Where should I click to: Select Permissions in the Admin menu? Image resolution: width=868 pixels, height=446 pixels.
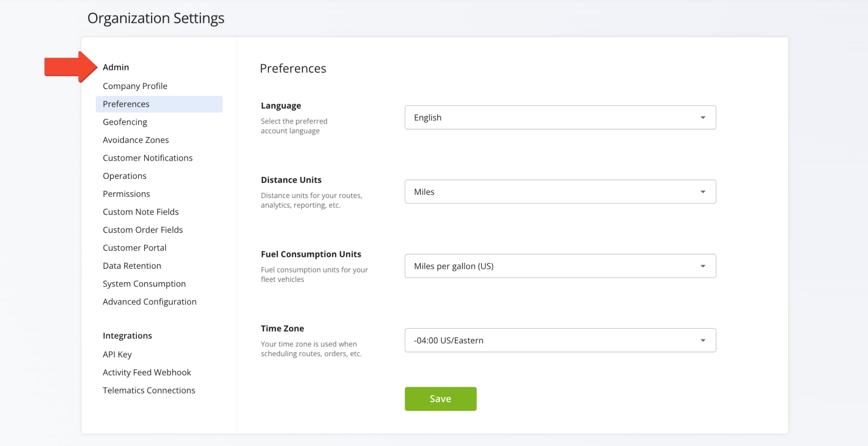126,194
